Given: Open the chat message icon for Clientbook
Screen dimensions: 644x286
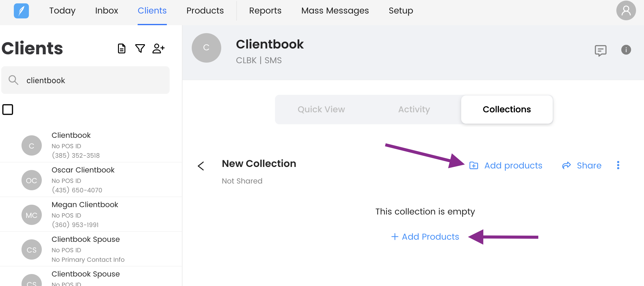Looking at the screenshot, I should click(600, 50).
